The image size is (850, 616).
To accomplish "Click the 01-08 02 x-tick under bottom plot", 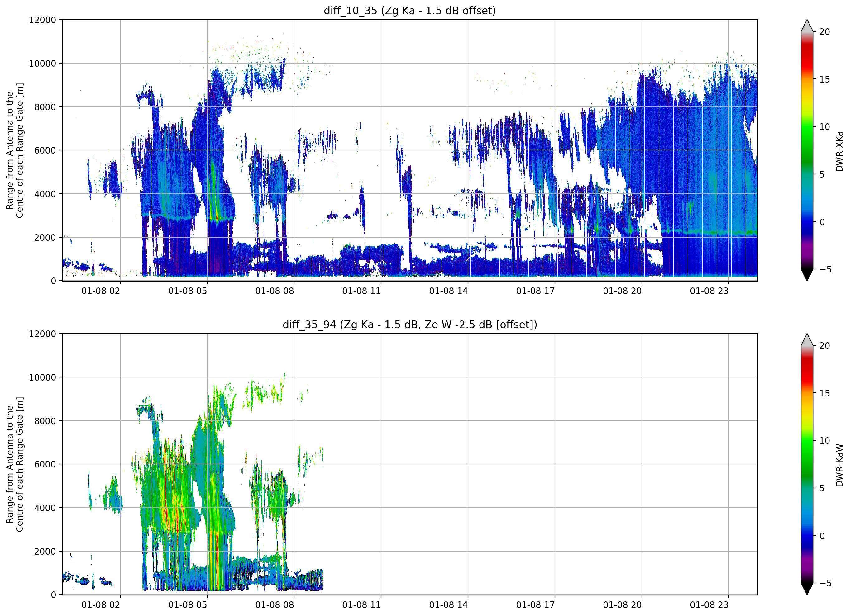I will [x=101, y=605].
